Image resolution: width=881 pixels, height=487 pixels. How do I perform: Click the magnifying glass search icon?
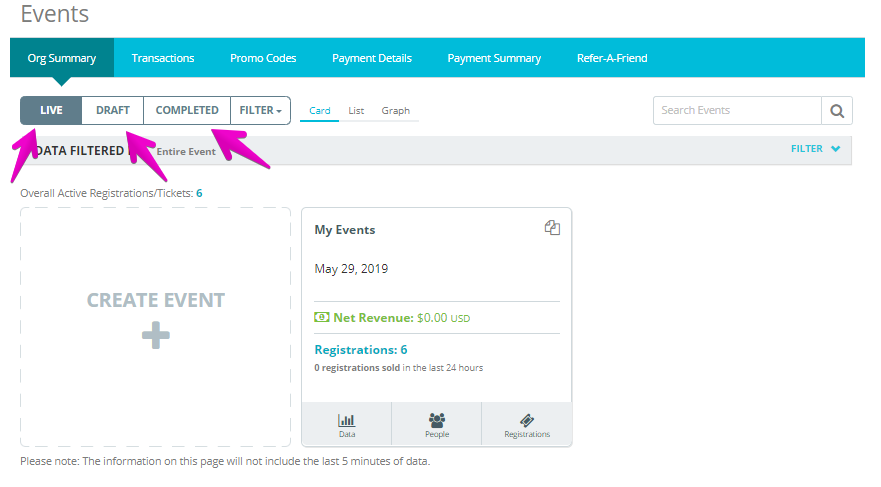pyautogui.click(x=837, y=111)
